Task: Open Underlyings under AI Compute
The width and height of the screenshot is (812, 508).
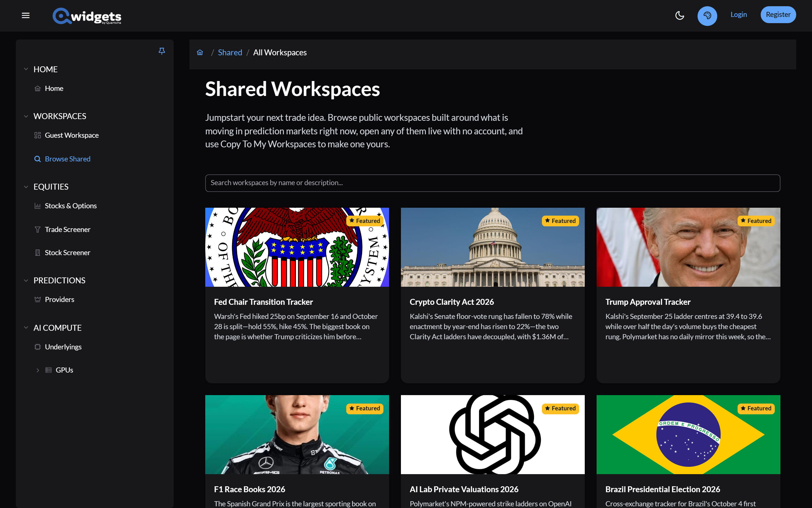Action: point(63,347)
